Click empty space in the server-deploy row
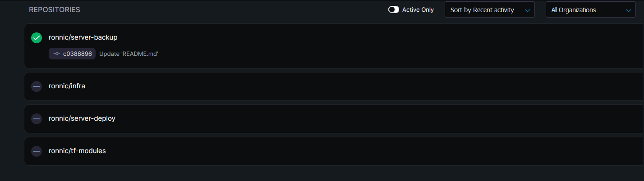The image size is (644, 181). pyautogui.click(x=361, y=119)
